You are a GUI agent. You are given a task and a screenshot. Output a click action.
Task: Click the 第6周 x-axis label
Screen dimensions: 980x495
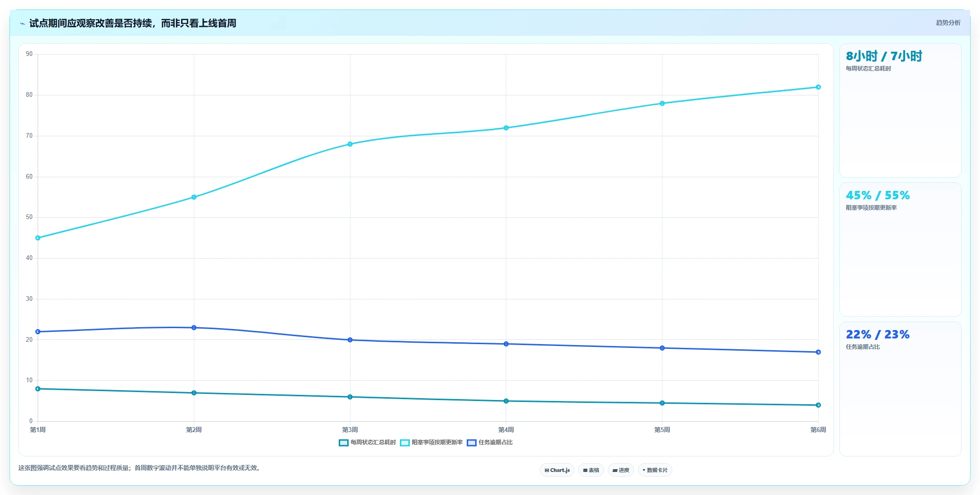(x=818, y=430)
